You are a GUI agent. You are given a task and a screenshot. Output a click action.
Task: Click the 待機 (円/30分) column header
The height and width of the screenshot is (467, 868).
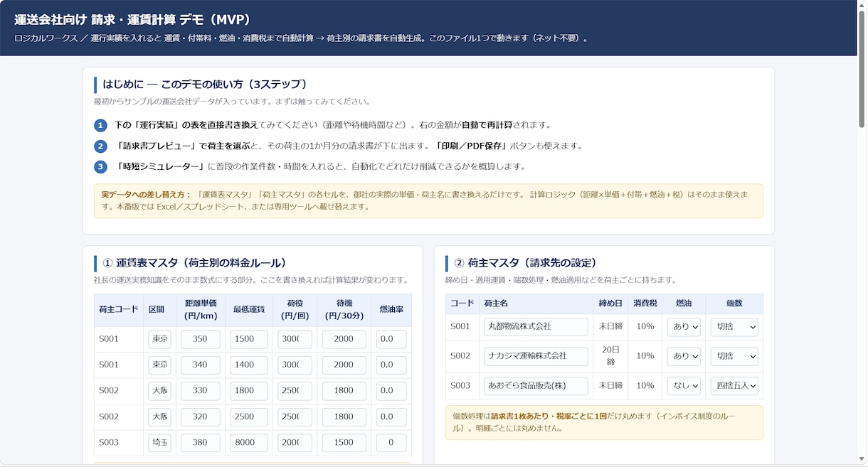(344, 310)
